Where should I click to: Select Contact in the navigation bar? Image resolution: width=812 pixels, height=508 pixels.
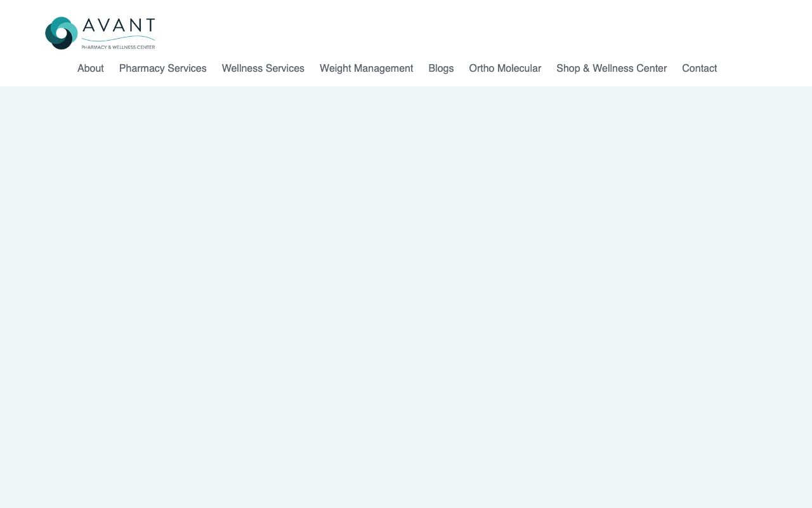pos(699,69)
